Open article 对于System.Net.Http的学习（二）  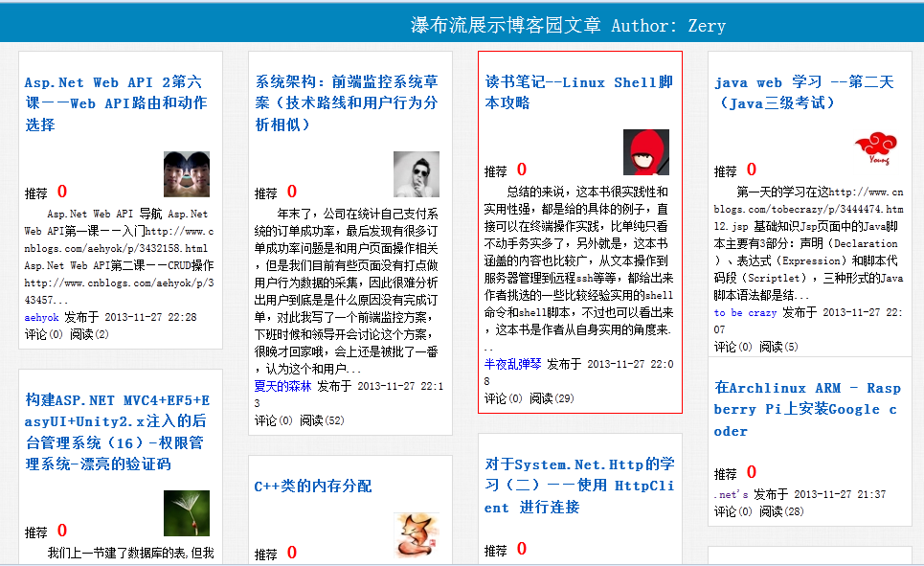[x=579, y=486]
